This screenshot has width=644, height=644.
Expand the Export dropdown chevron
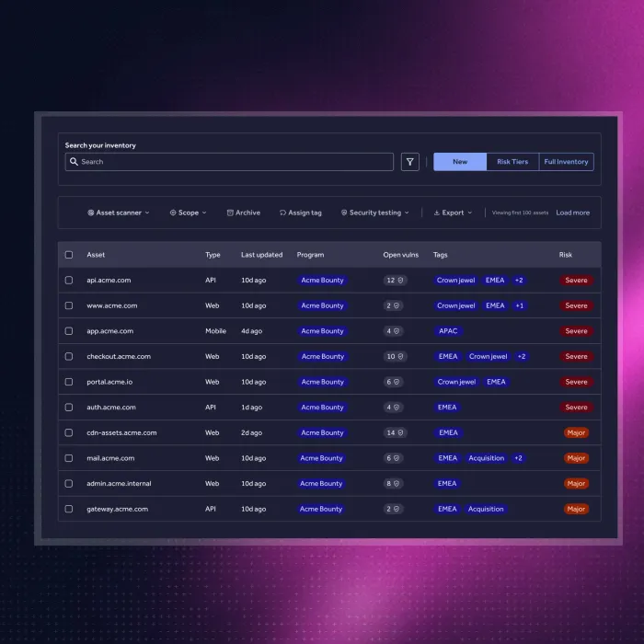(x=470, y=213)
